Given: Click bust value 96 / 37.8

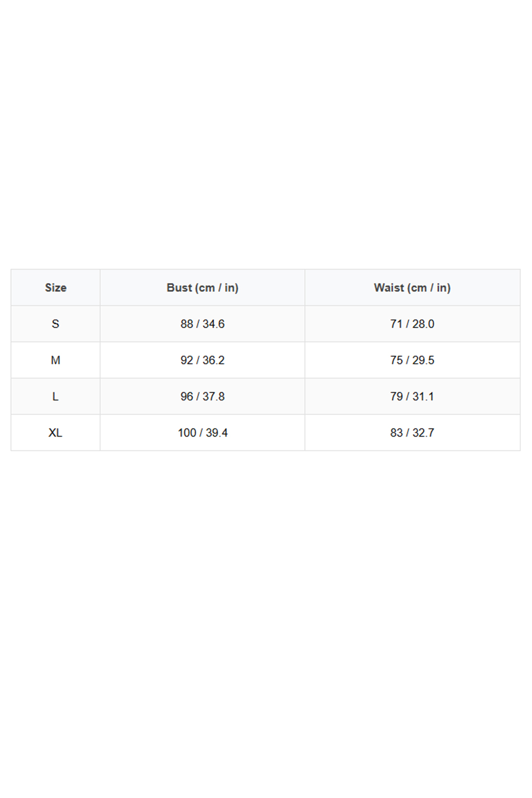Looking at the screenshot, I should tap(202, 397).
